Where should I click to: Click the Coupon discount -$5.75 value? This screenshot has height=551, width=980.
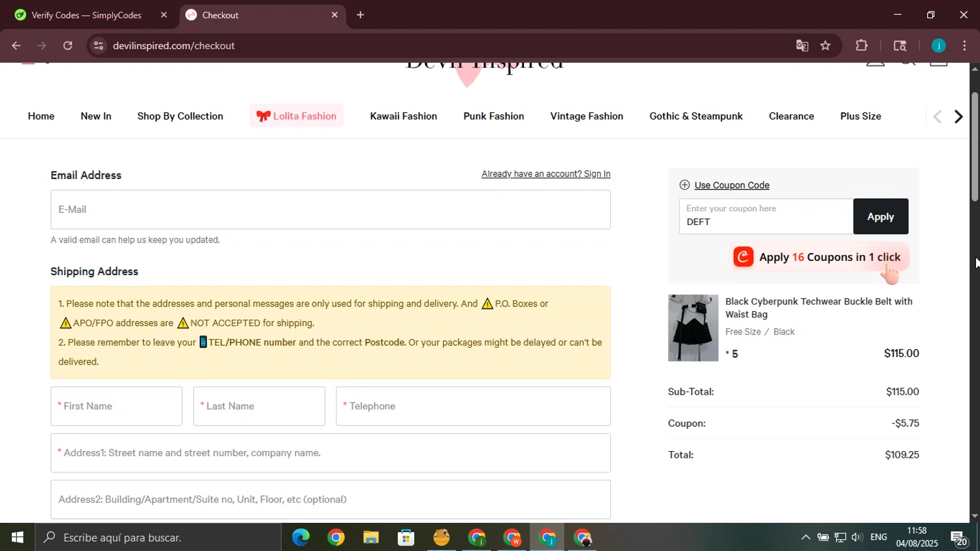[x=905, y=424]
